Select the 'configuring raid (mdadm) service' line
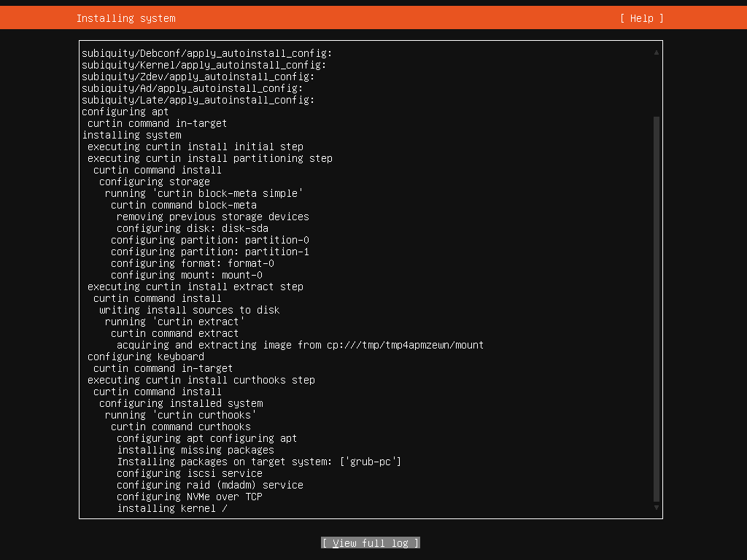The width and height of the screenshot is (747, 560). [209, 485]
